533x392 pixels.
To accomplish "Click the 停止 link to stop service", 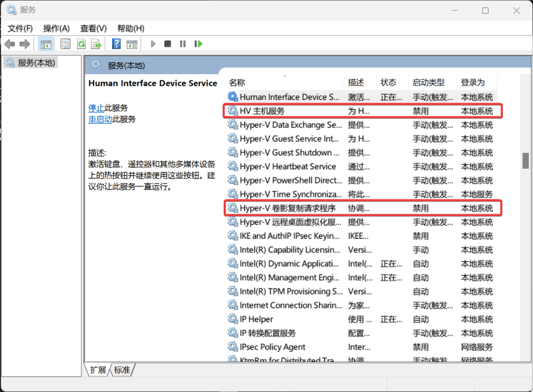I will point(96,108).
